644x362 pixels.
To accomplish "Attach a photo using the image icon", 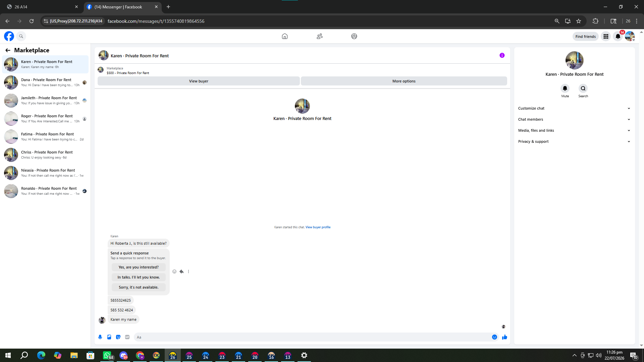I will tap(109, 337).
